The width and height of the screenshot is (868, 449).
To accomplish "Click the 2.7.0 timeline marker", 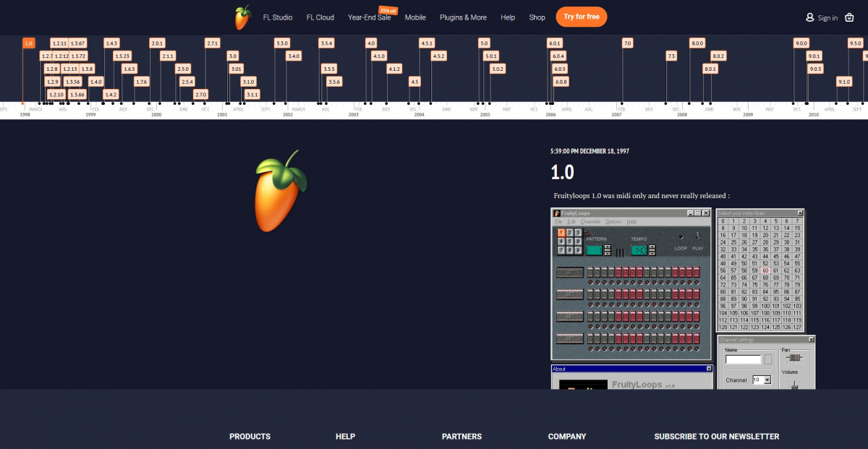I will coord(201,95).
